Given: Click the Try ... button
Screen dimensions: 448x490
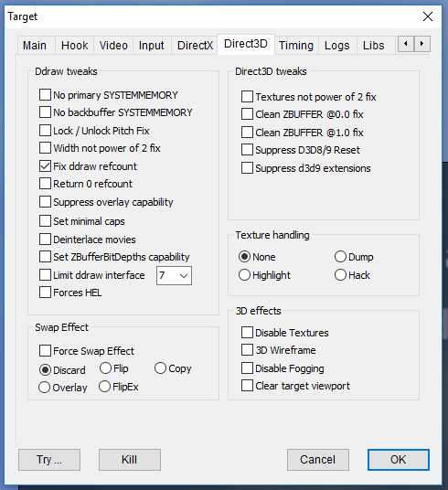Looking at the screenshot, I should [49, 460].
